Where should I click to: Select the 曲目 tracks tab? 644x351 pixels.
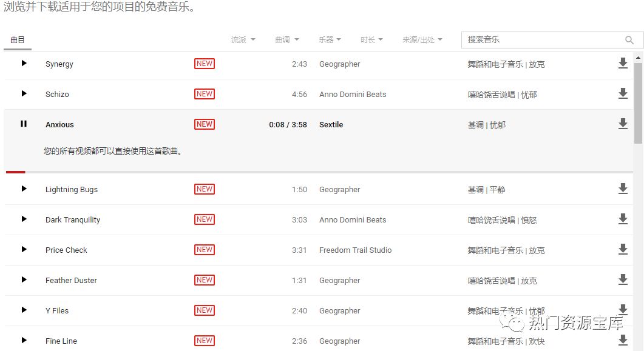18,40
